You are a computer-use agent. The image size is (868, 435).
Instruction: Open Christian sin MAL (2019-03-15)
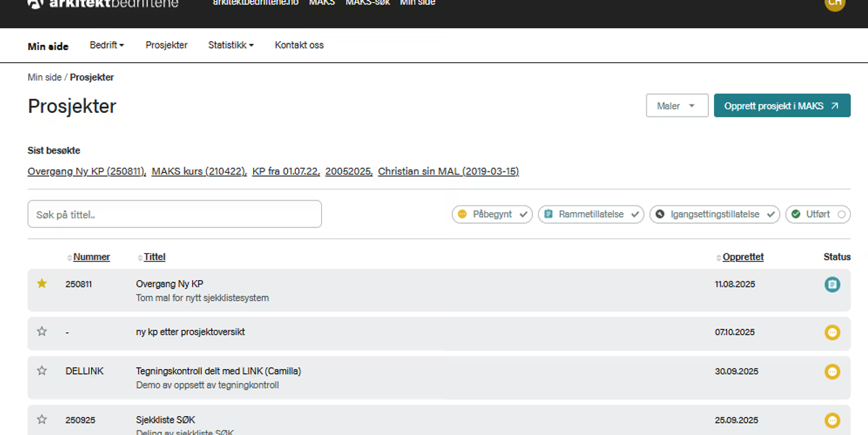448,172
